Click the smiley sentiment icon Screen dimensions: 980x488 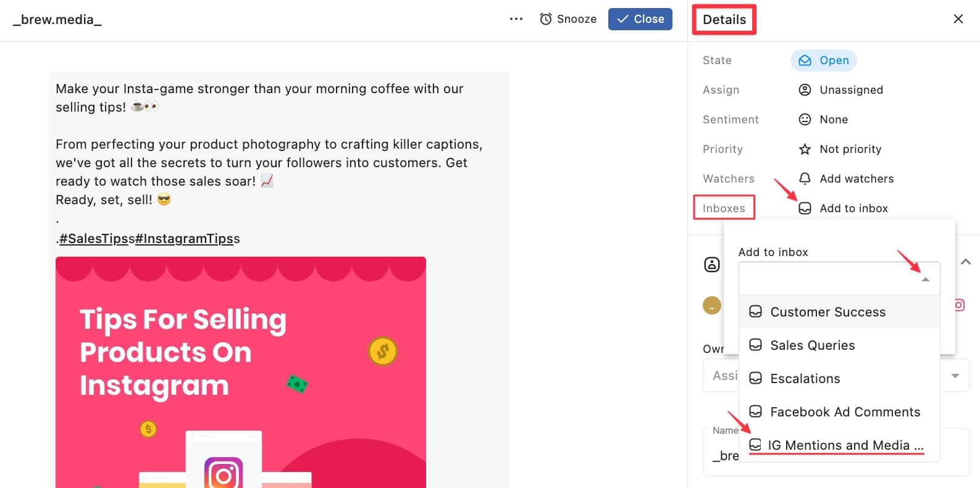click(805, 120)
